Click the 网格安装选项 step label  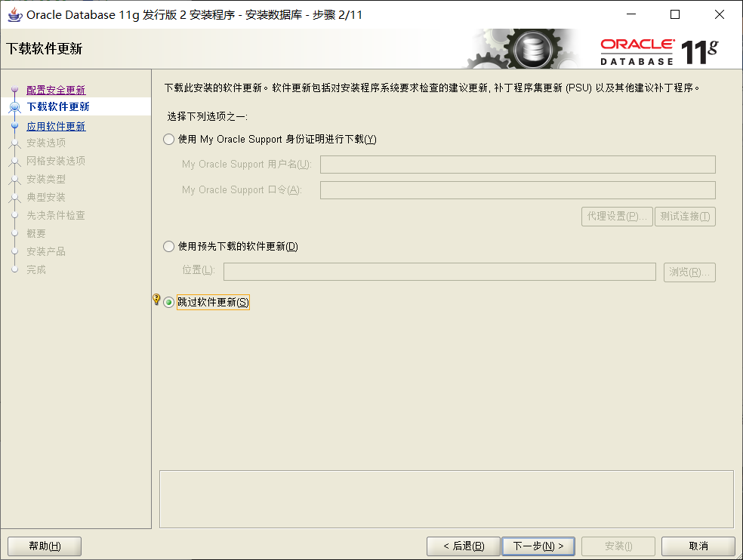click(x=56, y=161)
